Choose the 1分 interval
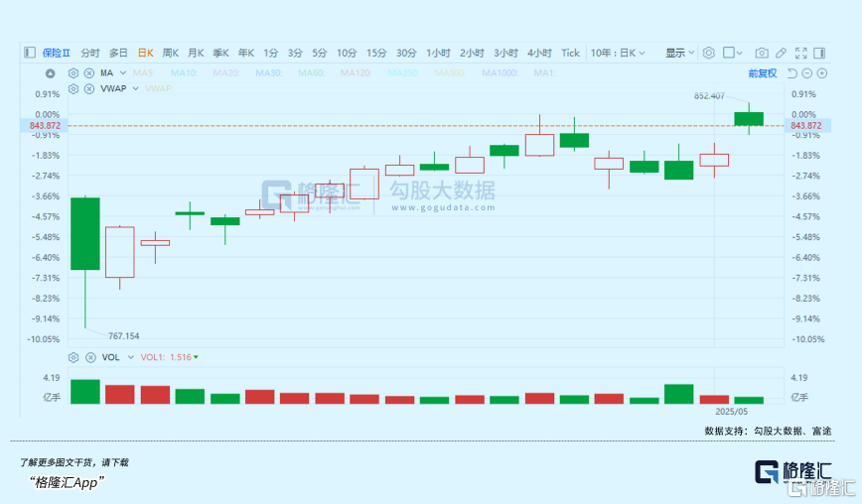This screenshot has width=862, height=504. [x=270, y=53]
